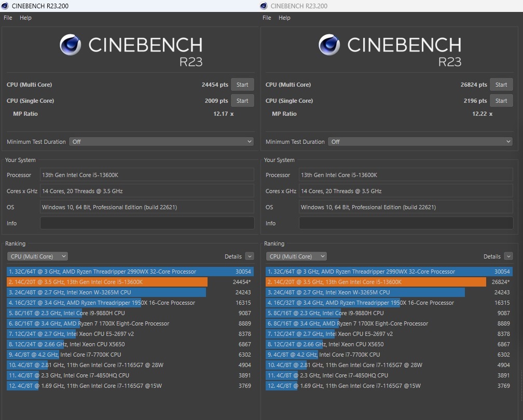
Task: Select i7-1165G7 @15W ranking row in left window
Action: (130, 386)
